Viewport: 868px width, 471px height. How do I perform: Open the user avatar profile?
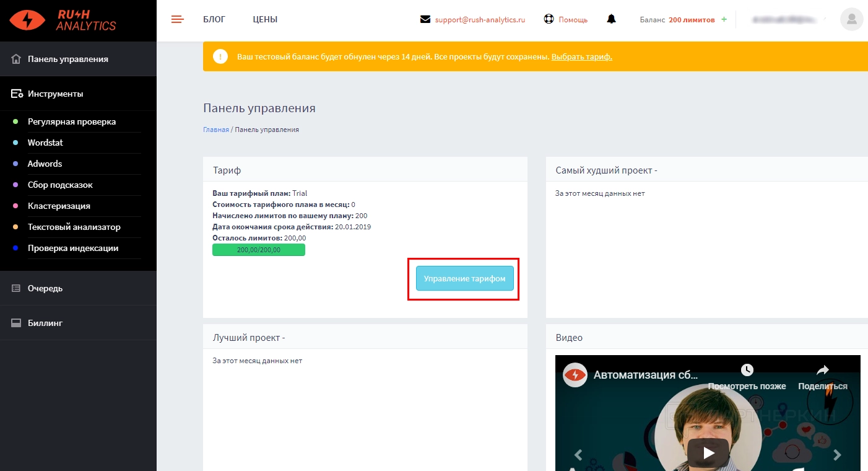(x=851, y=19)
